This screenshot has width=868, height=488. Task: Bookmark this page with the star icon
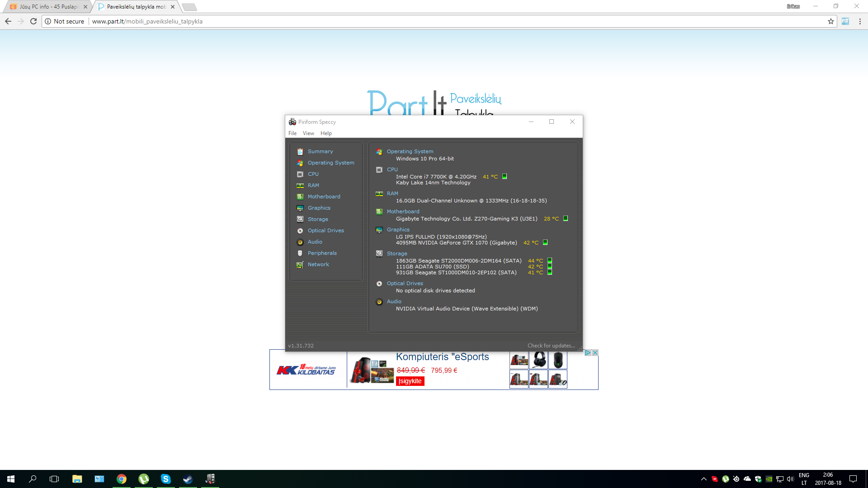pos(831,21)
